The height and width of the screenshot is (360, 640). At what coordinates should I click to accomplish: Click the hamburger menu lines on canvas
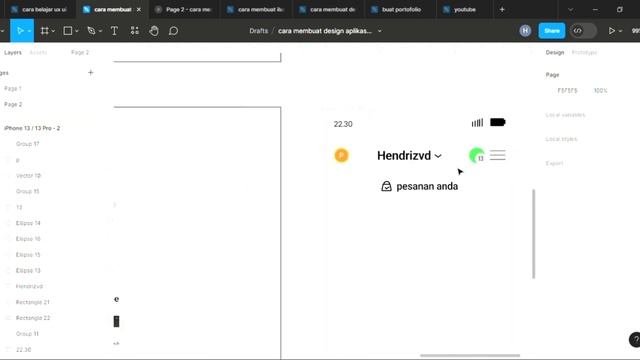[498, 155]
